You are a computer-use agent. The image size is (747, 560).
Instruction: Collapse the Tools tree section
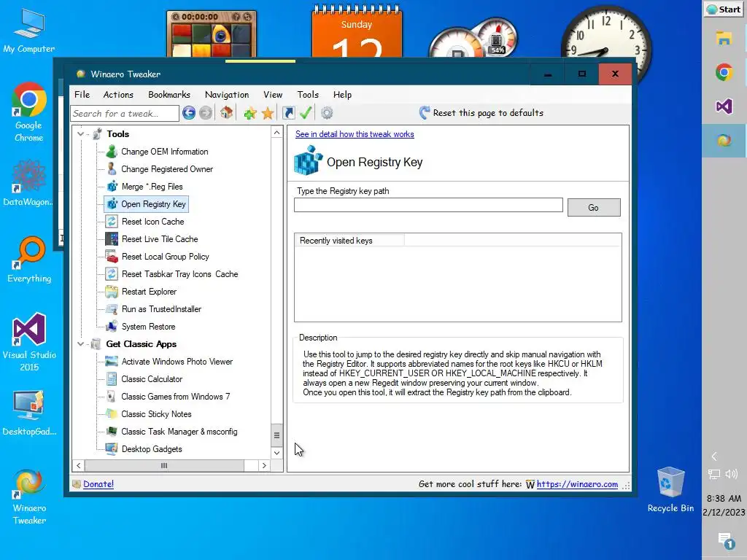80,134
